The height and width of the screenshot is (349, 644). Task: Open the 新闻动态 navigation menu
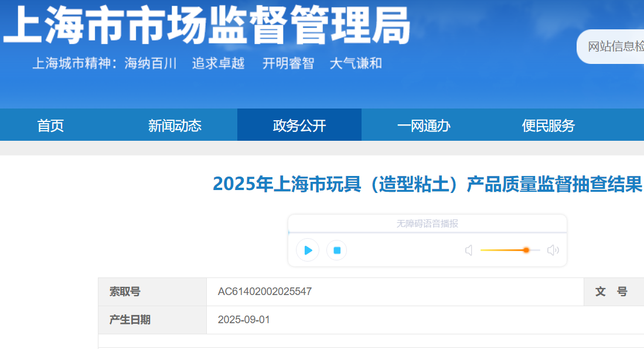pyautogui.click(x=175, y=125)
